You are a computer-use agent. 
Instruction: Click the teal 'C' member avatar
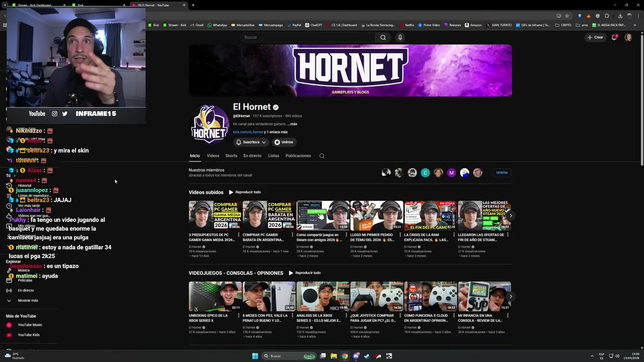[x=425, y=172]
